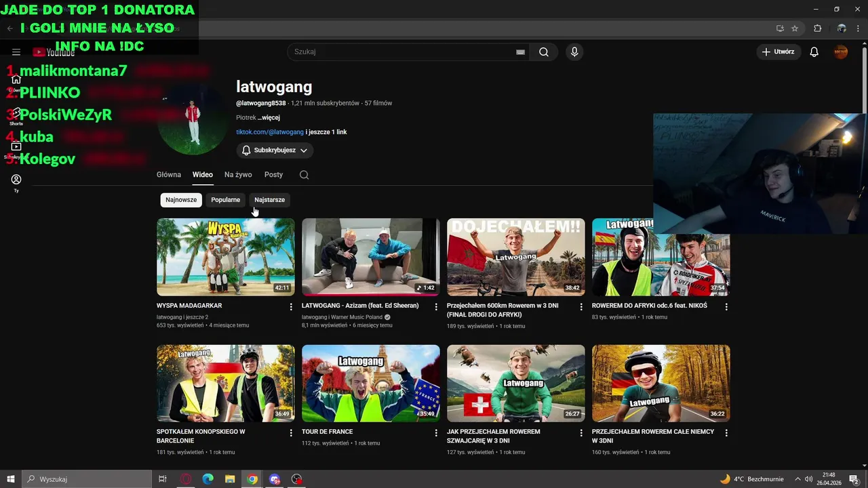868x488 pixels.
Task: Open 'i jeszcze 1 link' links popup
Action: point(326,132)
